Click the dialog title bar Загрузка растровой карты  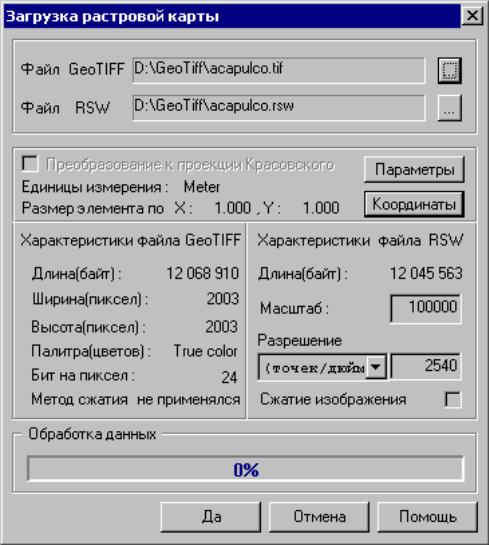point(232,16)
